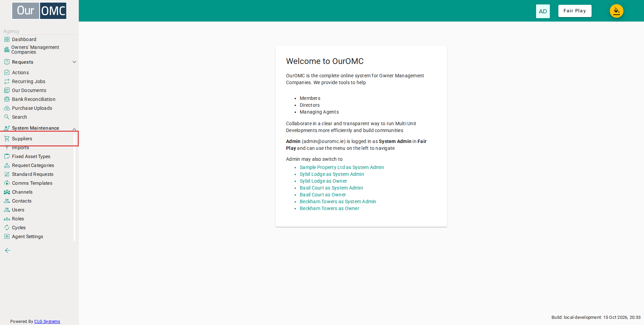Click the Agent Settings icon
Viewport: 644px width, 325px height.
[x=7, y=236]
